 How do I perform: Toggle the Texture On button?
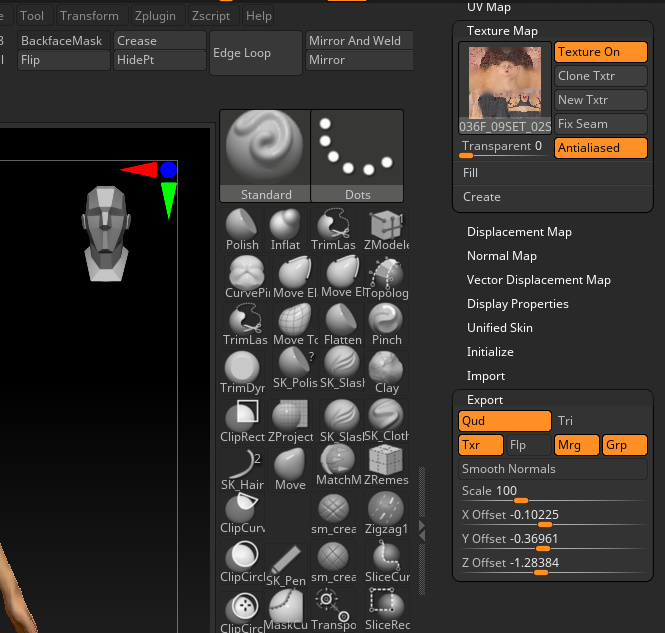[x=601, y=52]
